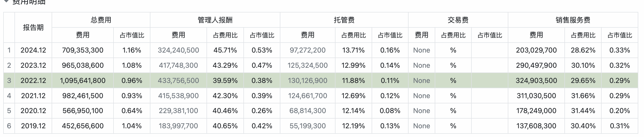
Task: Click management fee 417,748,300 in 2023.12 row
Action: tap(178, 65)
